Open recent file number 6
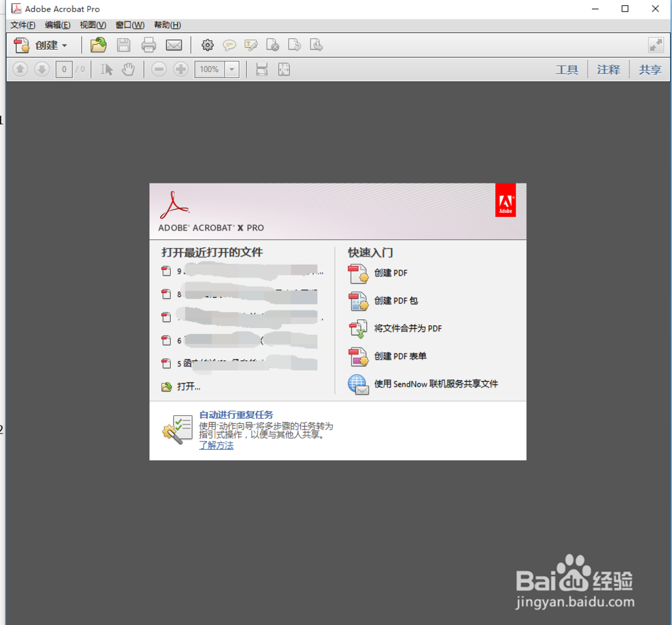The height and width of the screenshot is (625, 672). pos(240,340)
